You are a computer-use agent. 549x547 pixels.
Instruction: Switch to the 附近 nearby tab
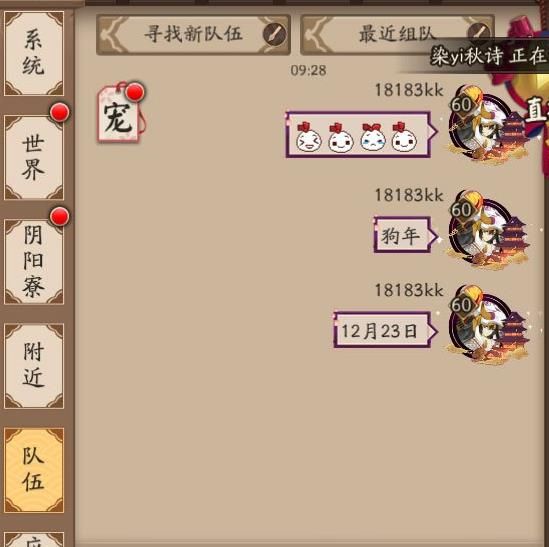(x=34, y=366)
